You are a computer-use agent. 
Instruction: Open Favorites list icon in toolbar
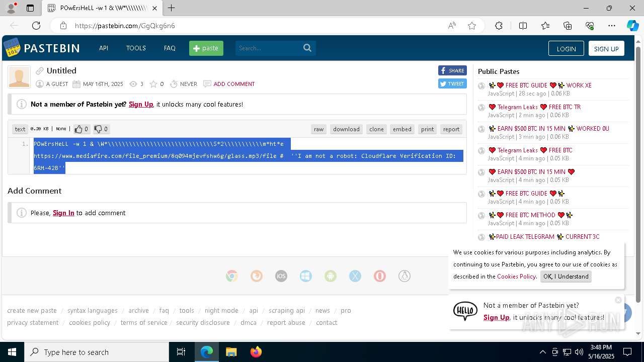[x=545, y=26]
